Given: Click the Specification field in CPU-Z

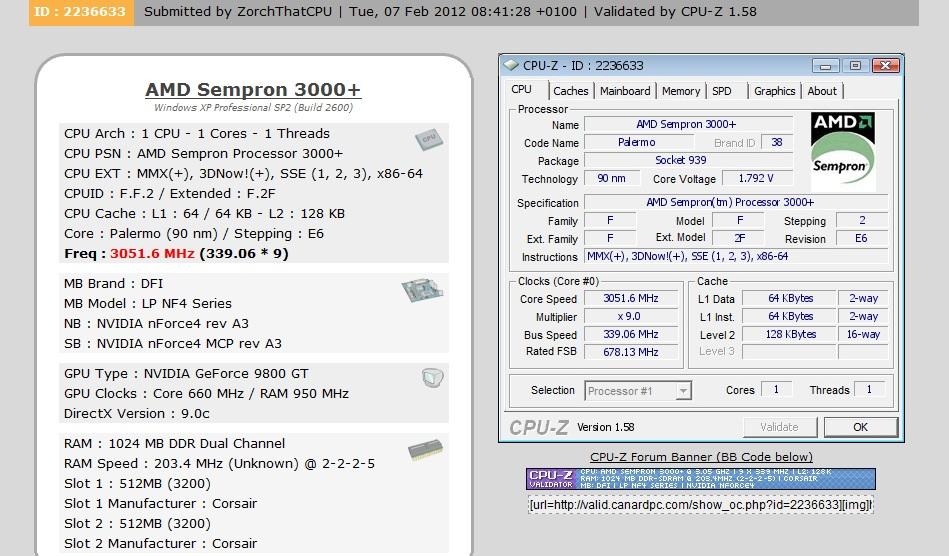Looking at the screenshot, I should point(736,202).
